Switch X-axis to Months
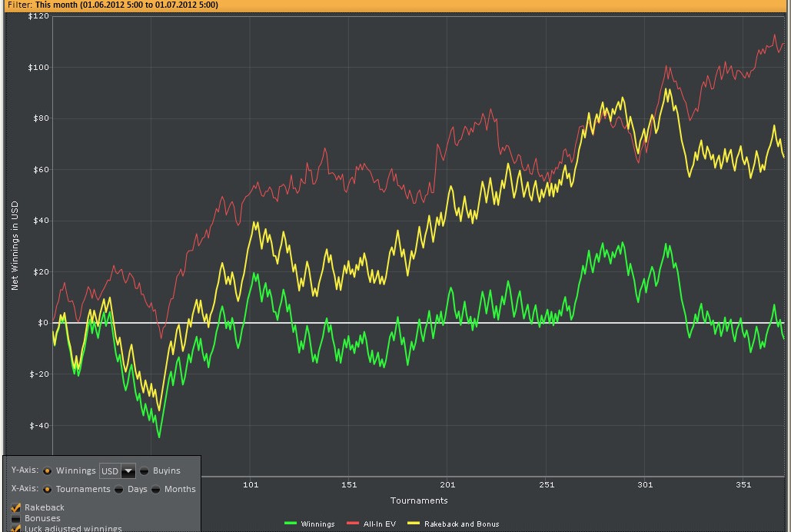 [156, 489]
